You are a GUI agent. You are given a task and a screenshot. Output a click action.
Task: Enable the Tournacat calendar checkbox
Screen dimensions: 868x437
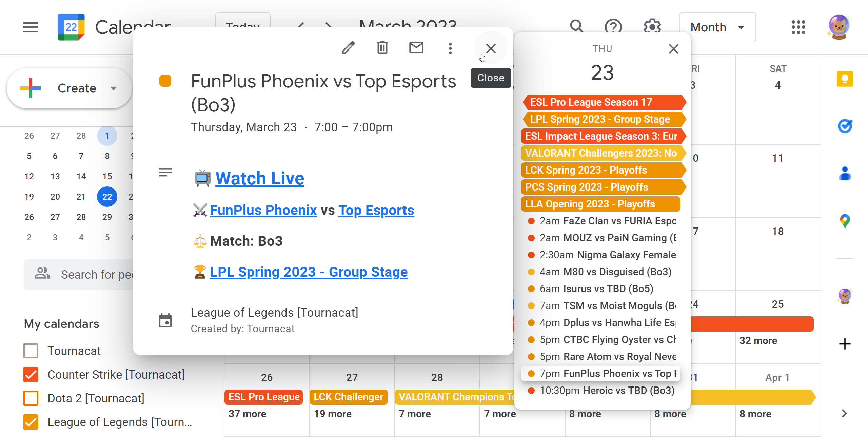31,351
